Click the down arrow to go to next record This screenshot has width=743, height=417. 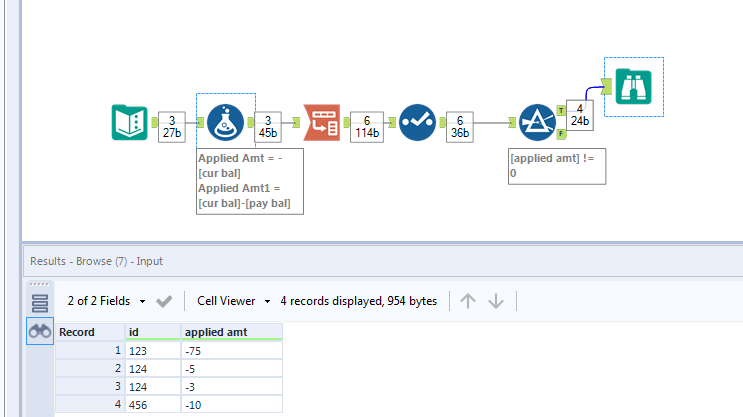pyautogui.click(x=496, y=301)
